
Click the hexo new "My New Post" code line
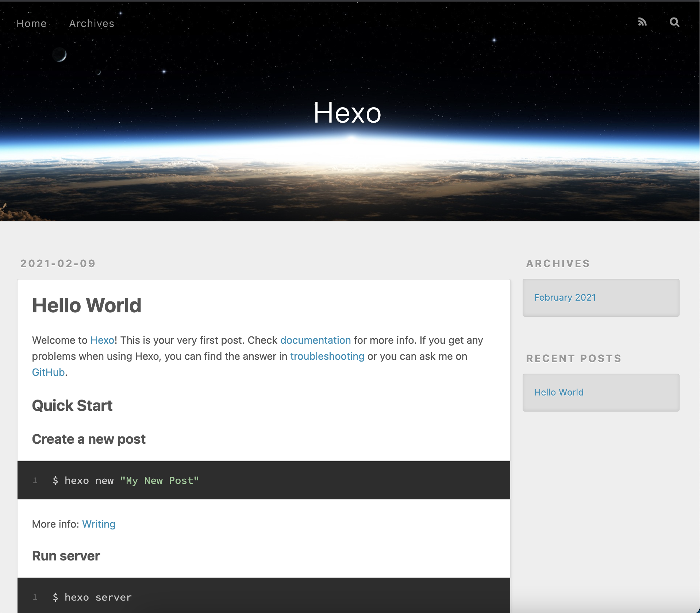pyautogui.click(x=126, y=481)
